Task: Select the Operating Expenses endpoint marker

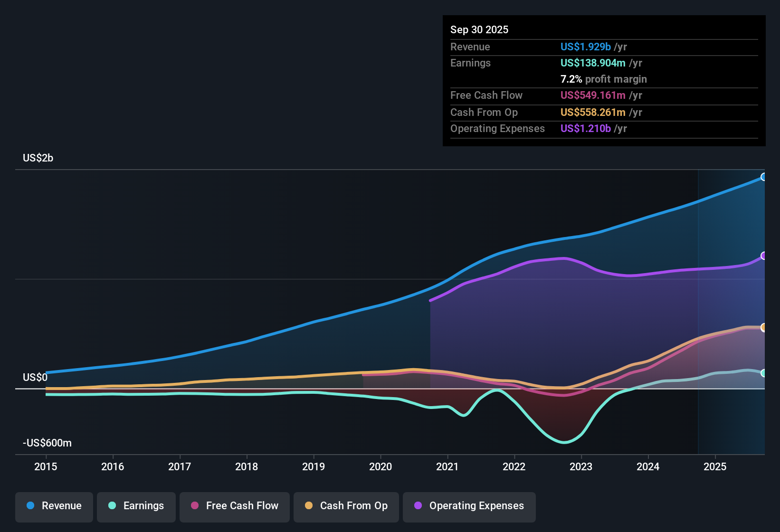Action: pos(764,256)
